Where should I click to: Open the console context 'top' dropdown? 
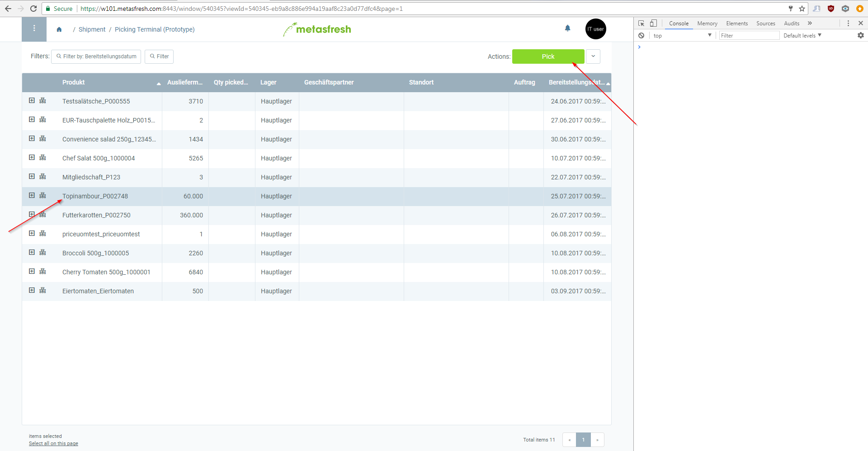[682, 35]
